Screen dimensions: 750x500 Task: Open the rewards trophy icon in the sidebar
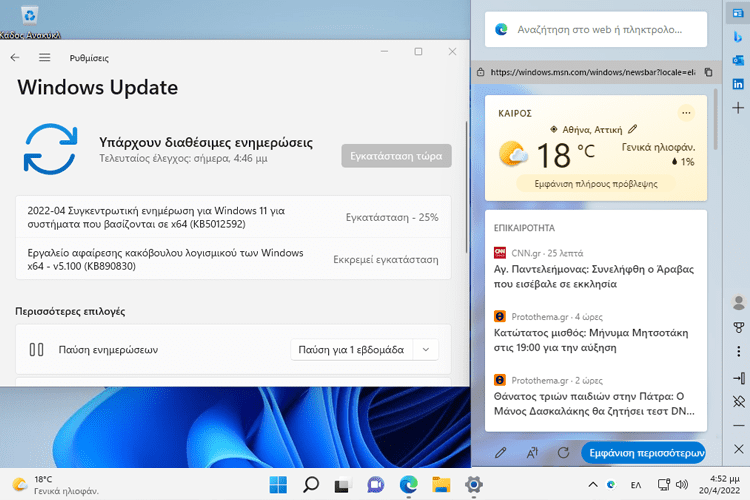coord(739,327)
